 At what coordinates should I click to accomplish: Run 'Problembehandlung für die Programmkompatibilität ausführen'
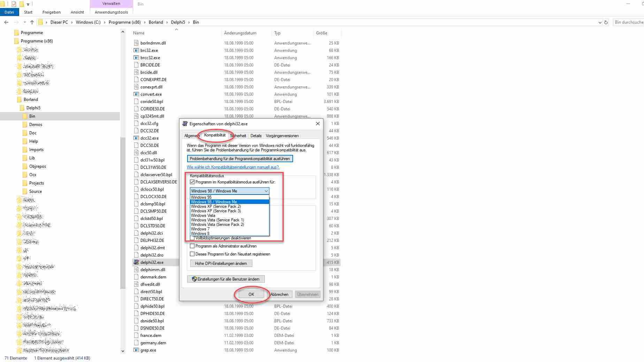(240, 159)
